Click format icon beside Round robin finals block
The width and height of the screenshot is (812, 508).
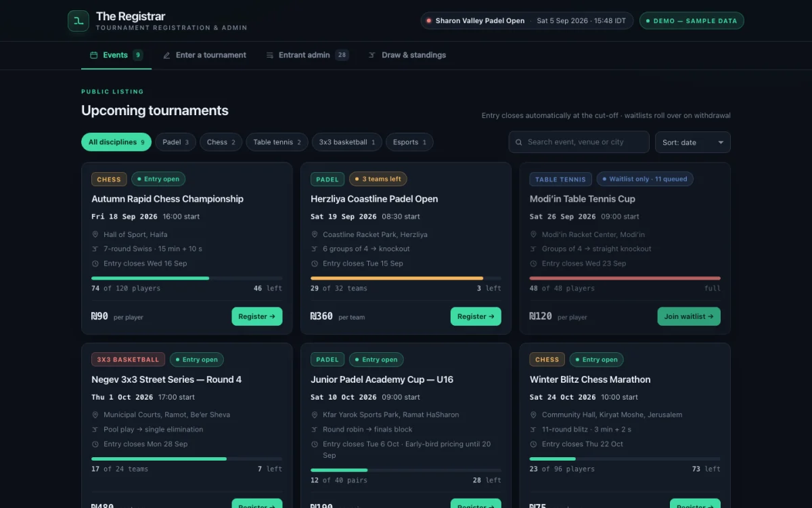coord(315,429)
